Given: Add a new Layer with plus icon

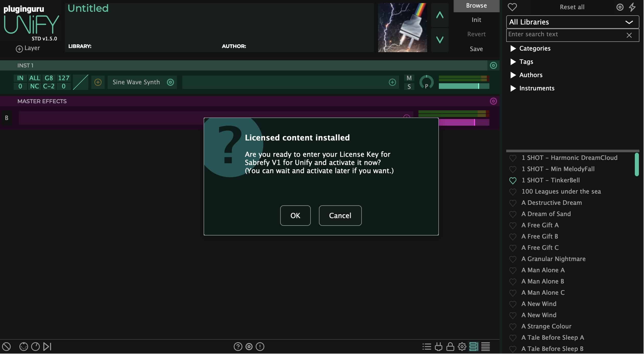Looking at the screenshot, I should point(19,49).
